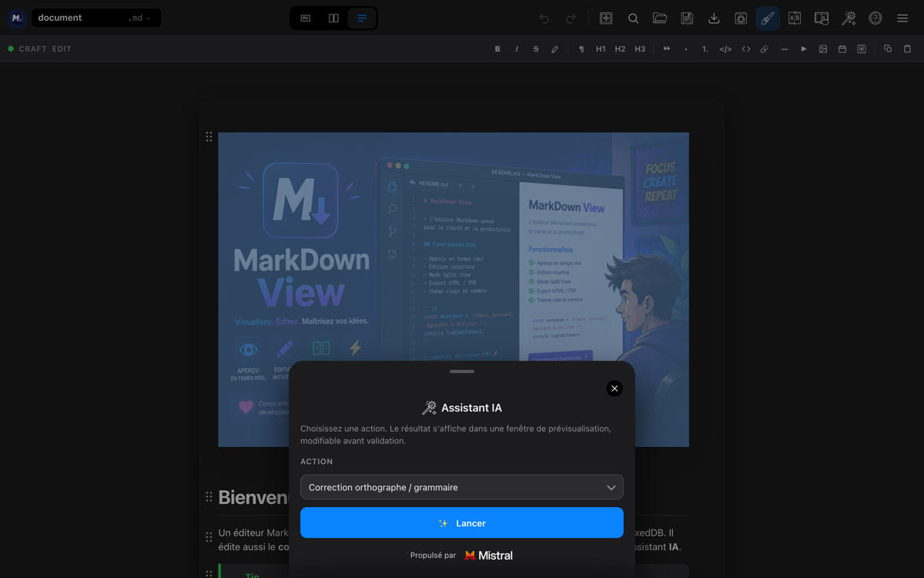Viewport: 924px width, 578px height.
Task: Open the hamburger main menu
Action: coord(902,18)
